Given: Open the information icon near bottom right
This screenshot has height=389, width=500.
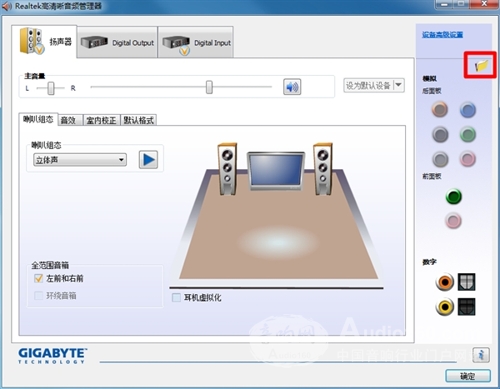Looking at the screenshot, I should [x=481, y=355].
